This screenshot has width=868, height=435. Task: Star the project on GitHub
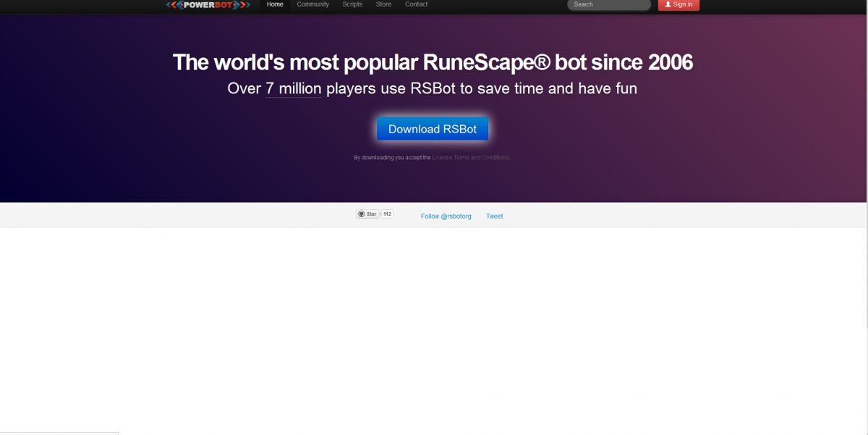(367, 214)
